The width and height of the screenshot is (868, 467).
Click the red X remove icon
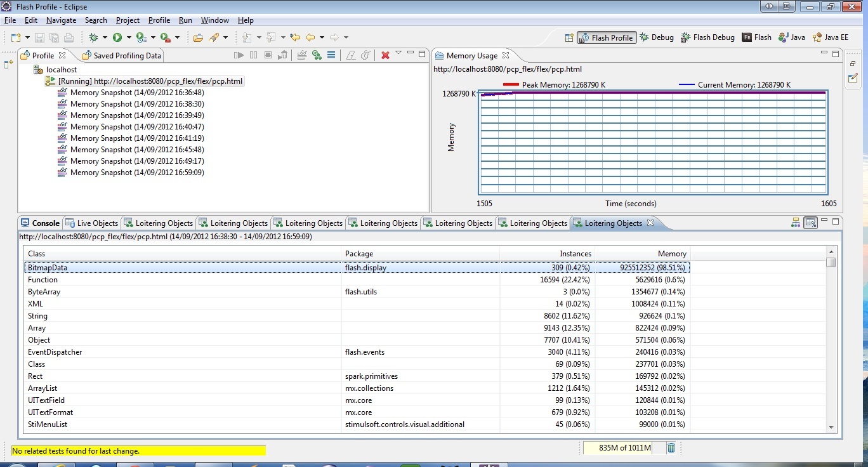[385, 55]
